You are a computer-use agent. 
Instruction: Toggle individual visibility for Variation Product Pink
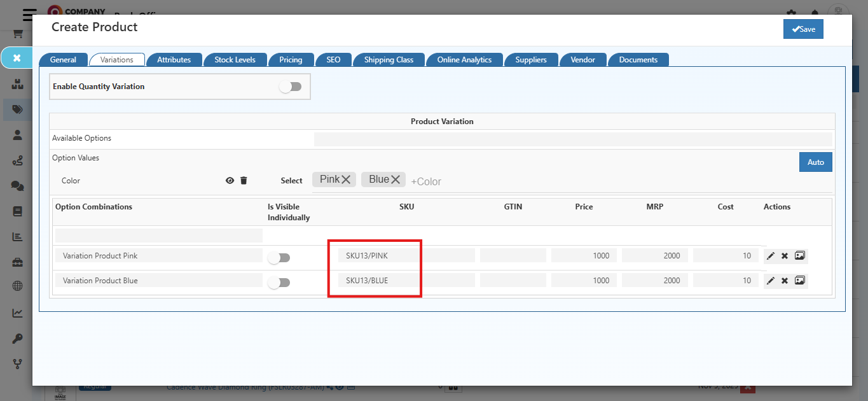tap(279, 258)
